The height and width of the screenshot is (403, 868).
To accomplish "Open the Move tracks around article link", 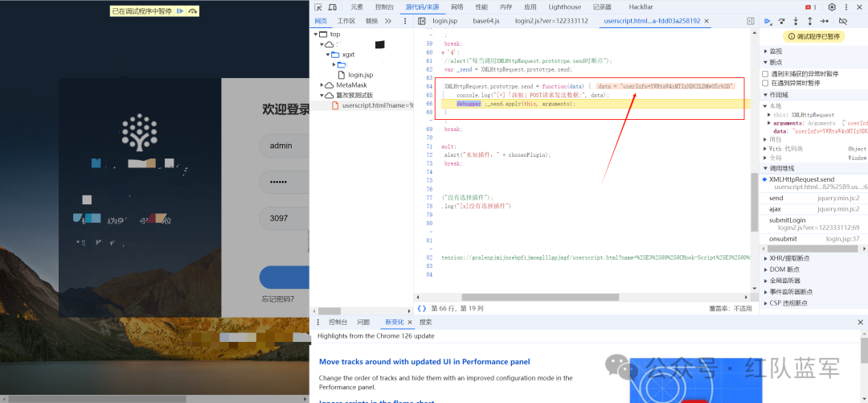I will point(424,362).
